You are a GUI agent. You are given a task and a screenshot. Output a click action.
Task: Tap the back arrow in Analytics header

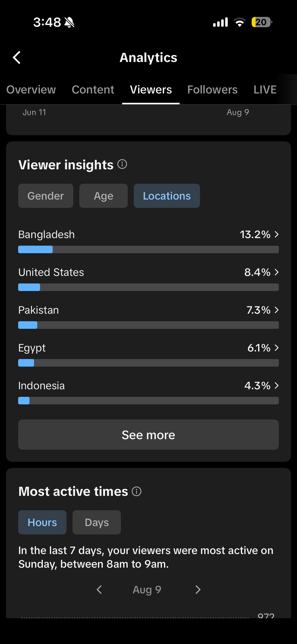[x=17, y=57]
